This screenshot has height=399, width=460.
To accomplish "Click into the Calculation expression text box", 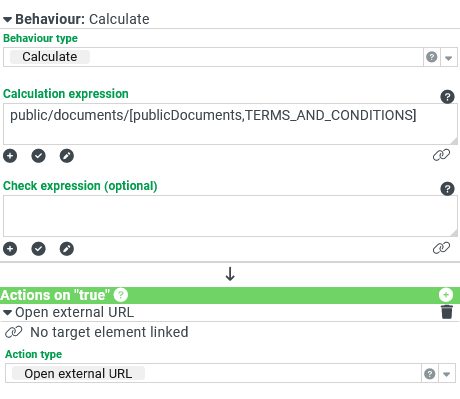I will coord(230,124).
